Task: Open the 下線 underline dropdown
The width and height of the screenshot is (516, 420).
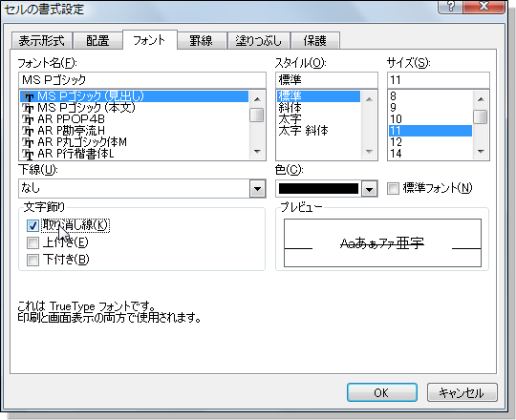Action: point(257,189)
